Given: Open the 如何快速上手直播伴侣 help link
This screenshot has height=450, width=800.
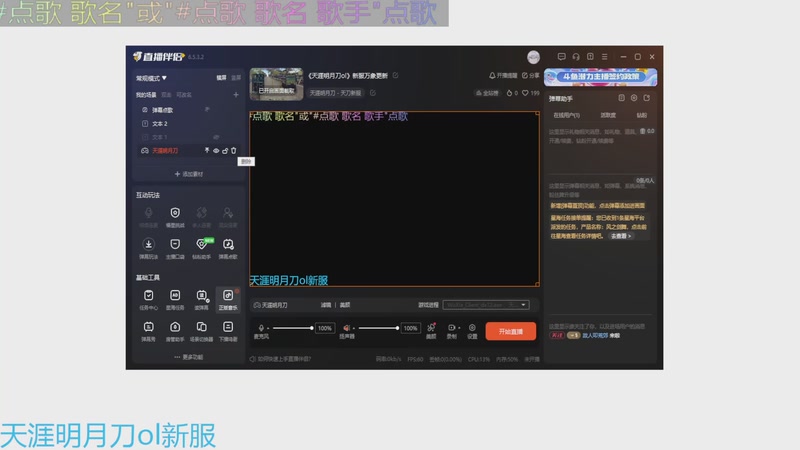Looking at the screenshot, I should pyautogui.click(x=281, y=359).
